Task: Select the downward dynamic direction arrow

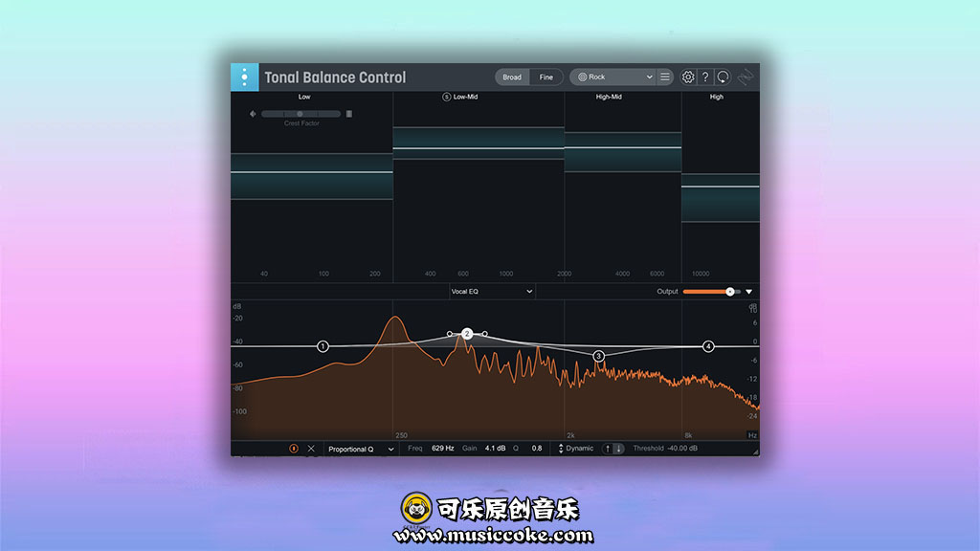Action: coord(619,449)
